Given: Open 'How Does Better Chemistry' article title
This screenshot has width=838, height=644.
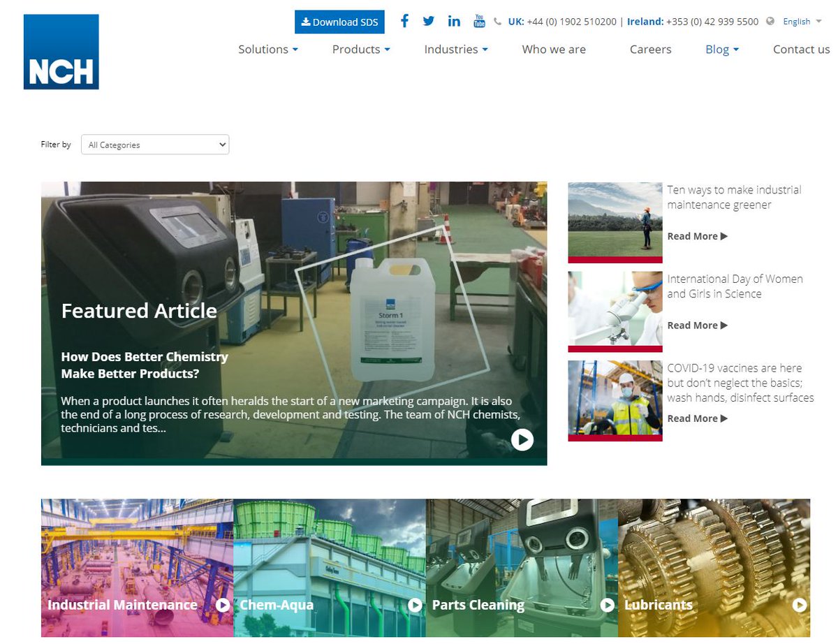Looking at the screenshot, I should pyautogui.click(x=145, y=365).
